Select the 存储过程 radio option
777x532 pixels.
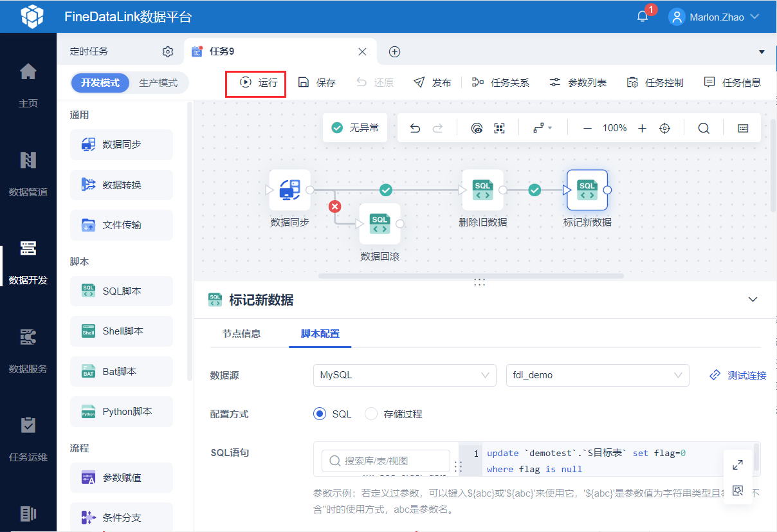point(394,414)
